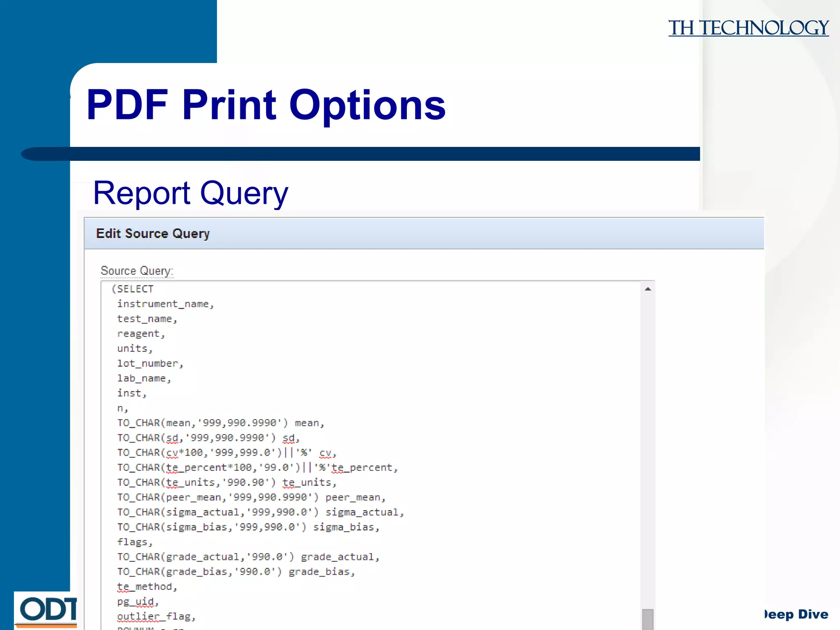Click on test_name, line
The height and width of the screenshot is (630, 840).
coord(147,319)
